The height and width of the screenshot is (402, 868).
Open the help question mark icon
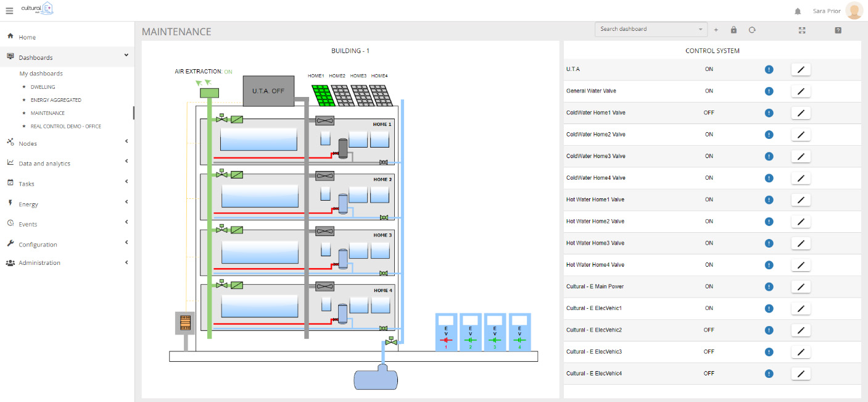click(838, 30)
